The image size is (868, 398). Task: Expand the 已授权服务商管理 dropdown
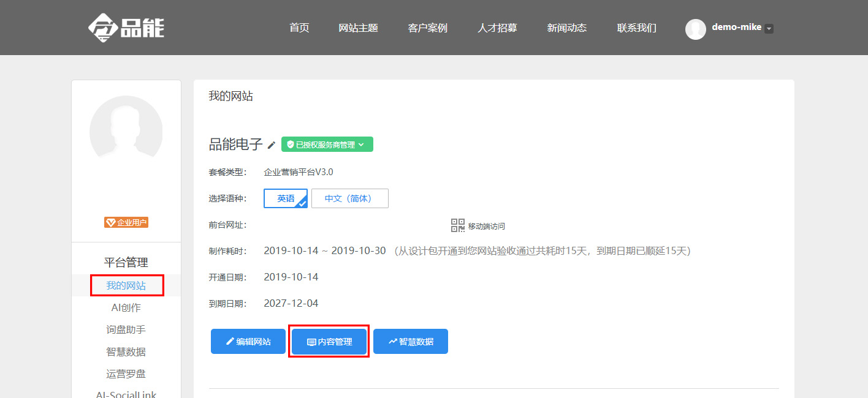327,145
